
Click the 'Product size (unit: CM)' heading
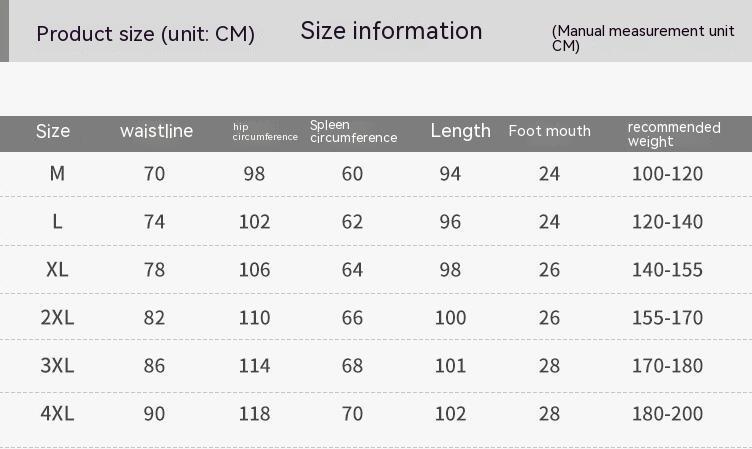tap(145, 34)
